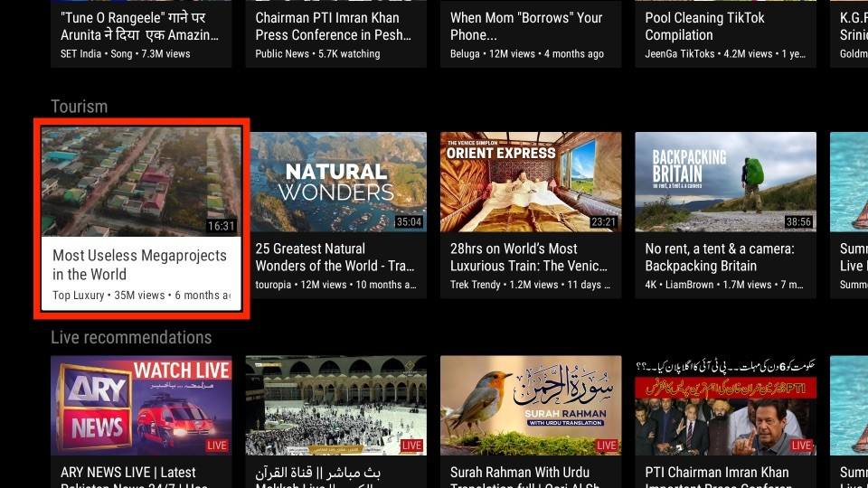
Task: Click the 35:04 duration badge
Action: [x=409, y=222]
